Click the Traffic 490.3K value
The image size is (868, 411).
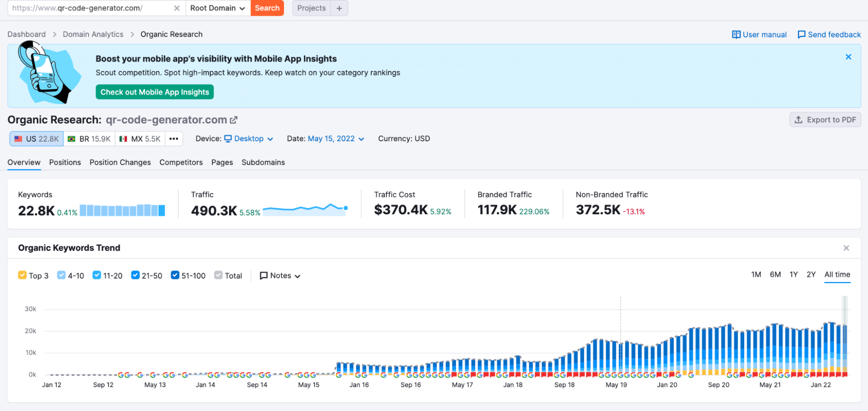(x=214, y=211)
